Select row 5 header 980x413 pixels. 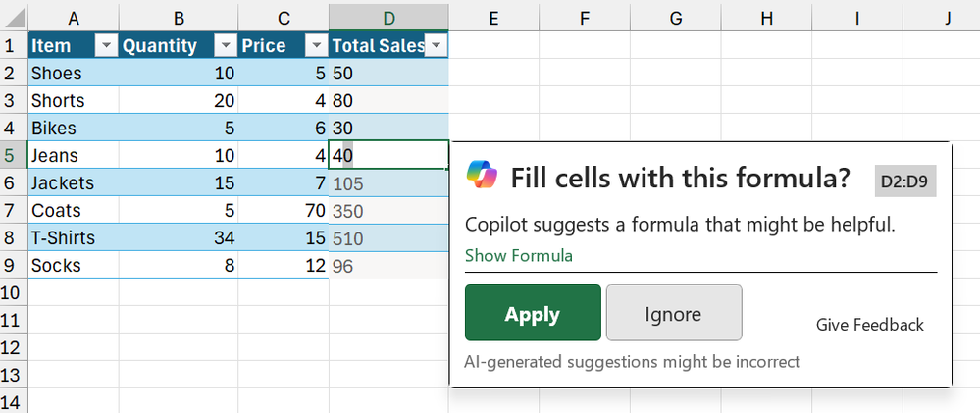[14, 154]
